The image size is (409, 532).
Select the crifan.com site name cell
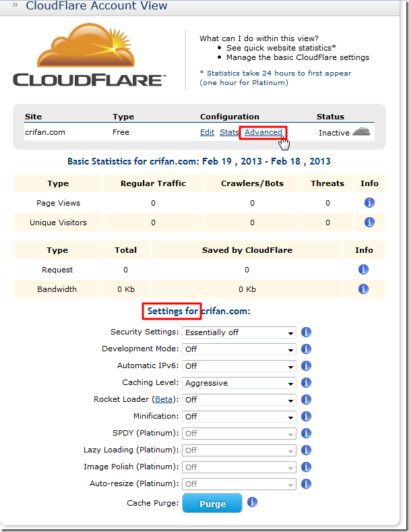(x=45, y=132)
